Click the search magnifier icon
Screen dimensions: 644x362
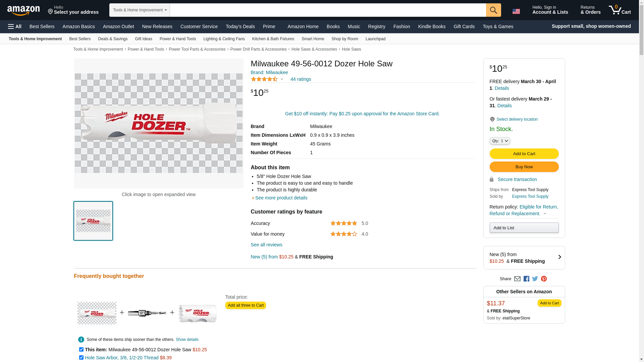493,10
